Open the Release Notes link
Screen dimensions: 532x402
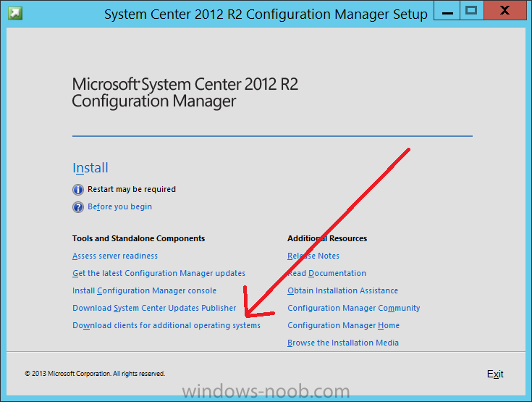(x=313, y=256)
